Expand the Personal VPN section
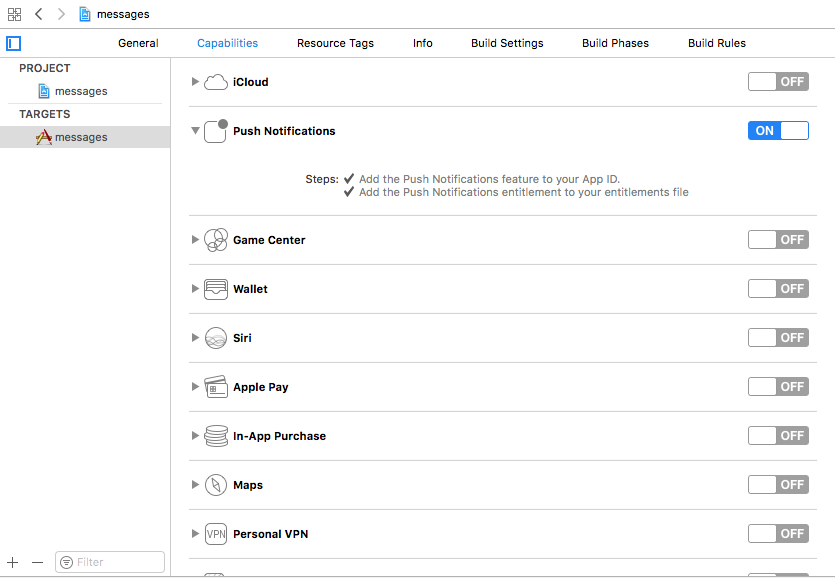 coord(195,533)
